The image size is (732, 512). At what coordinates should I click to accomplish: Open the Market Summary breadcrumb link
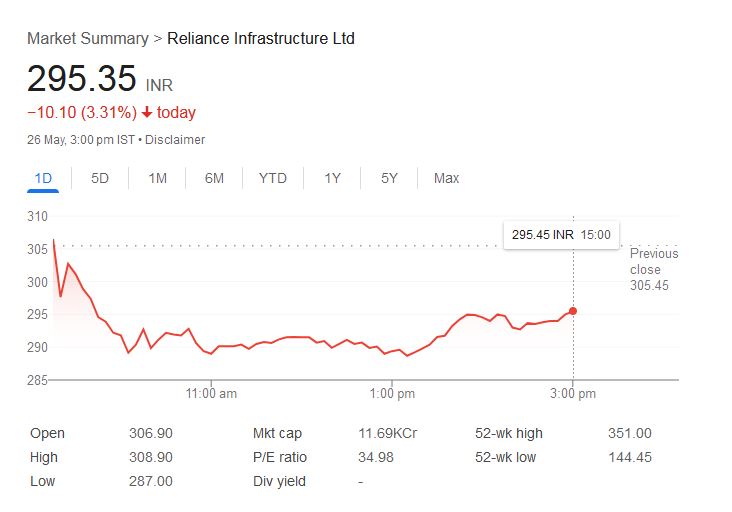tap(86, 39)
